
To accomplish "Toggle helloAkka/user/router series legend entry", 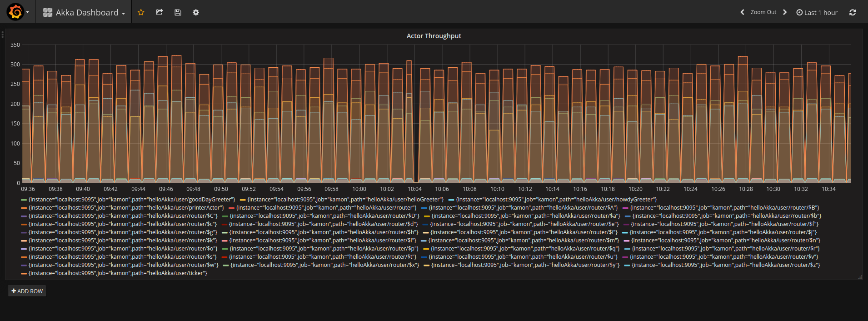I will click(326, 208).
